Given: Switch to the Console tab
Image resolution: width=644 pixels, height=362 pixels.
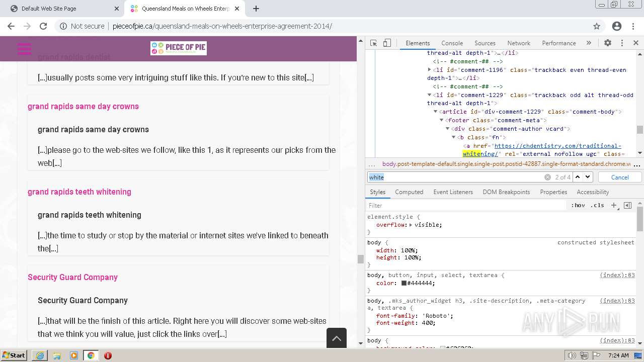Looking at the screenshot, I should 452,43.
